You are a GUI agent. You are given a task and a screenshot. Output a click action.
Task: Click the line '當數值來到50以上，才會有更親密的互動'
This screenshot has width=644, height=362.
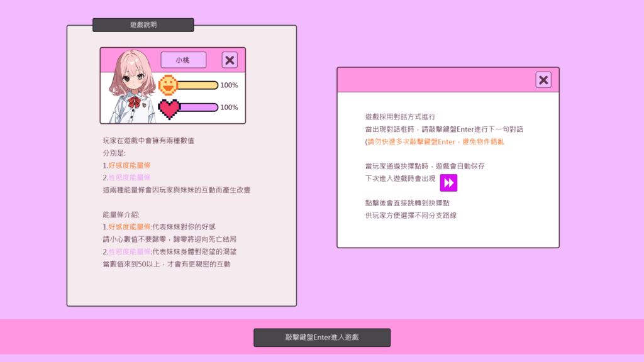[x=166, y=264]
